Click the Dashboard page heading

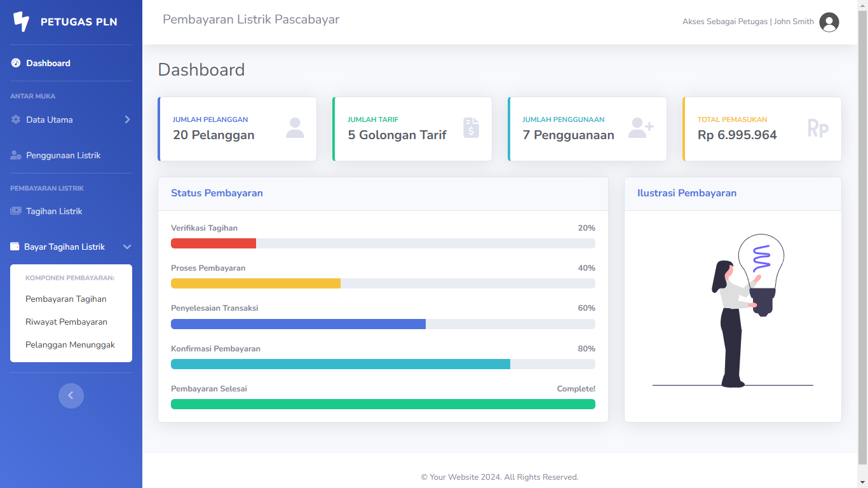[201, 69]
